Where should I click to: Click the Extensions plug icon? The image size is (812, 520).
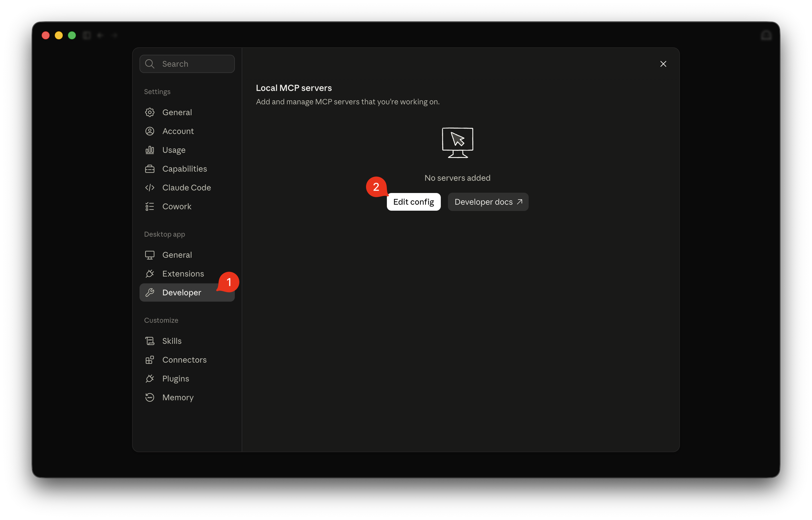[x=150, y=273]
